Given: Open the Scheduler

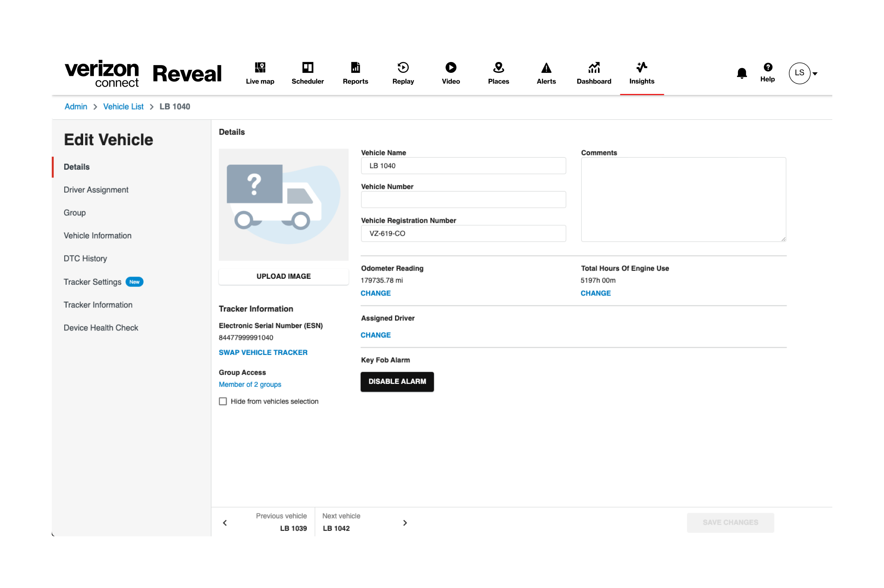Looking at the screenshot, I should click(308, 73).
